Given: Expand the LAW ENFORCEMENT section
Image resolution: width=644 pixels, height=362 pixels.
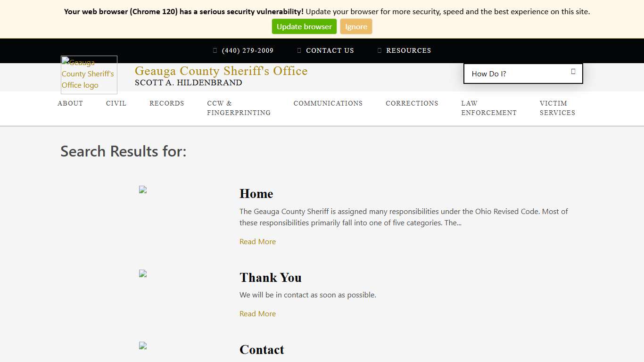Looking at the screenshot, I should tap(489, 108).
